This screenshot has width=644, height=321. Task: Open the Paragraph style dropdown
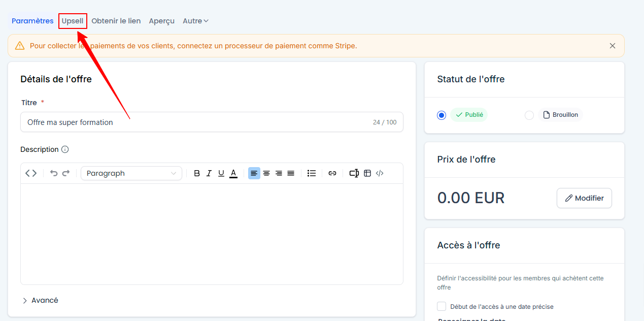tap(131, 173)
